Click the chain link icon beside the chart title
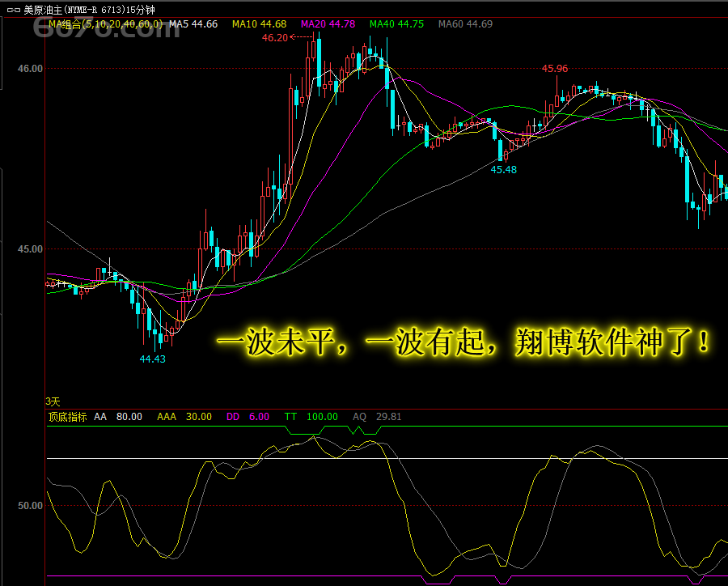The image size is (728, 586). (14, 10)
